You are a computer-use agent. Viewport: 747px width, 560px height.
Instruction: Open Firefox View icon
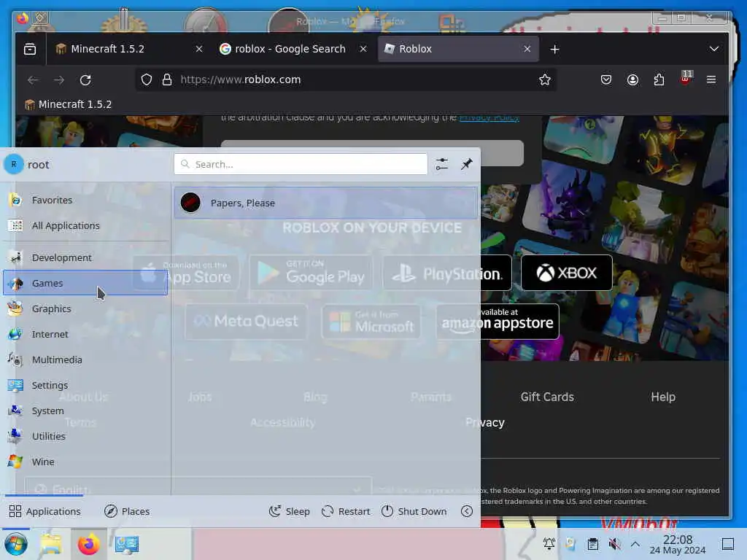[x=30, y=49]
